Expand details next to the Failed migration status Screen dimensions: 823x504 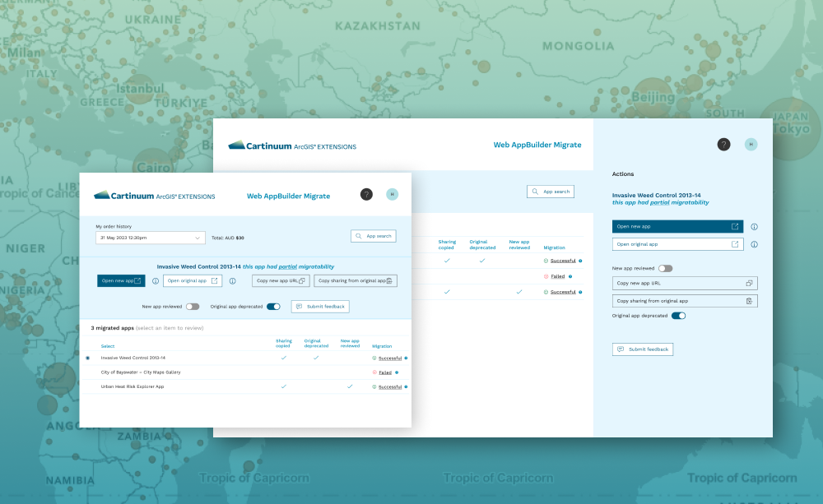pyautogui.click(x=397, y=372)
